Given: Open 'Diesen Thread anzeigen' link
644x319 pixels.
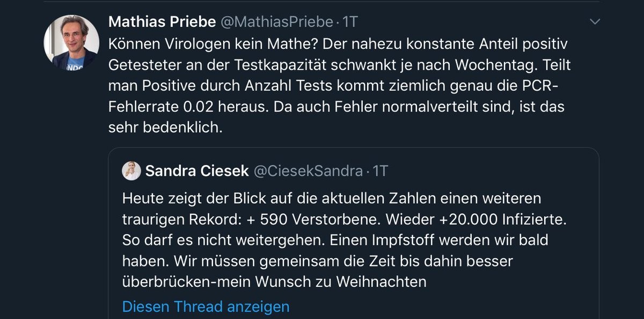Looking at the screenshot, I should tap(206, 307).
